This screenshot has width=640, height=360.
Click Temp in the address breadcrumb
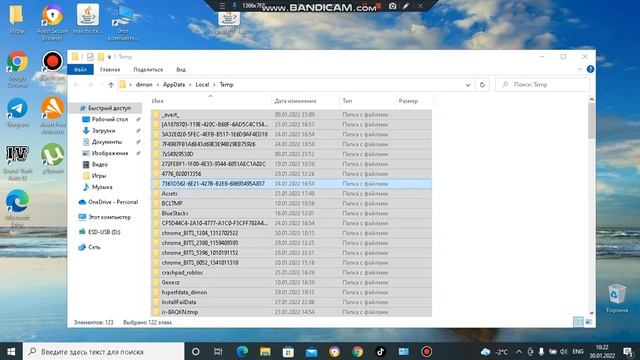click(227, 84)
